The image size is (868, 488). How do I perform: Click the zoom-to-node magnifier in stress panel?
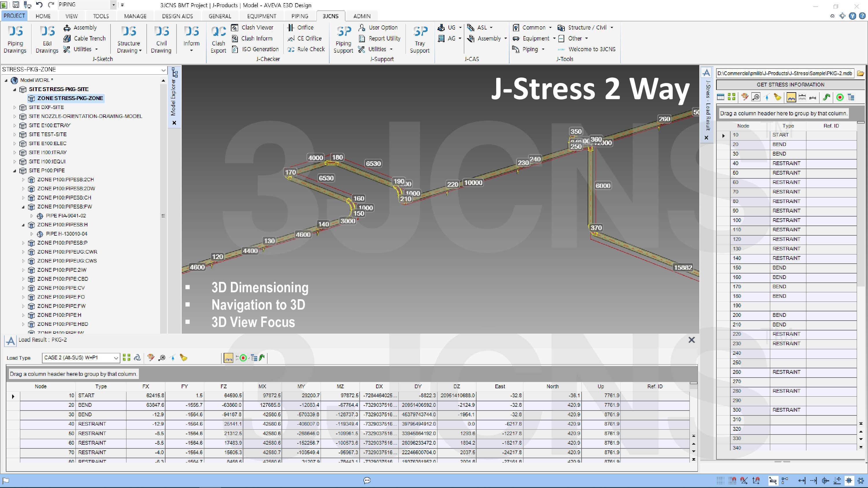click(x=756, y=97)
